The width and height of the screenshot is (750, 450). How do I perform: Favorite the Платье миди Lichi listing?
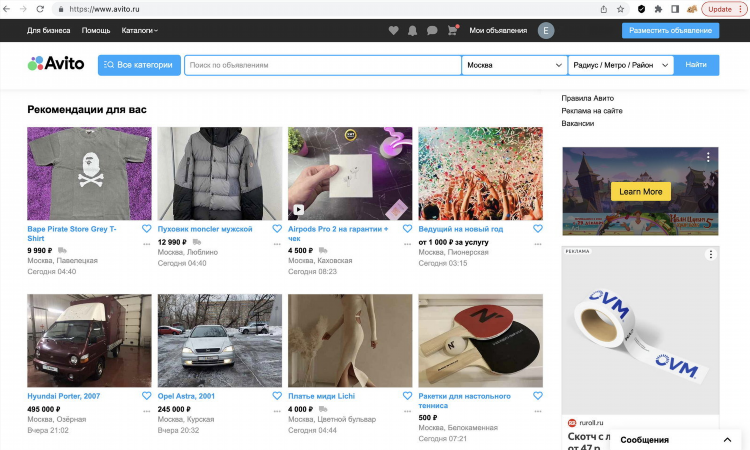407,395
